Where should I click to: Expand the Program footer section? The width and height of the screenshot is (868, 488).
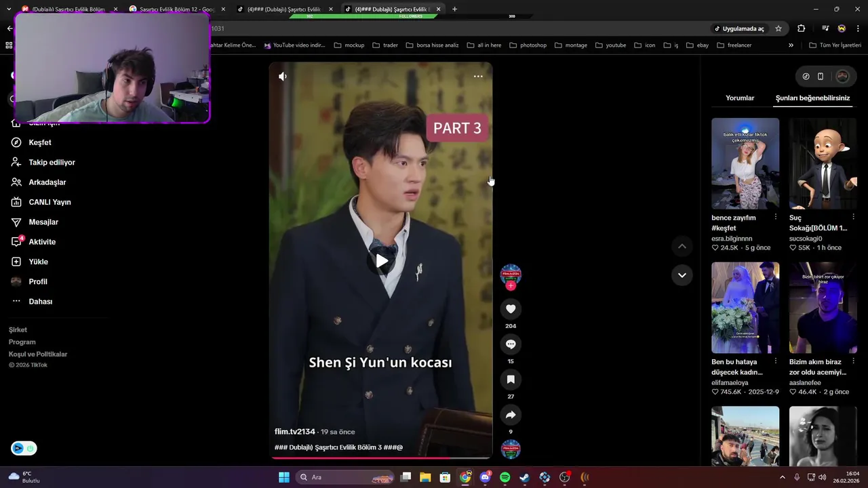(22, 342)
